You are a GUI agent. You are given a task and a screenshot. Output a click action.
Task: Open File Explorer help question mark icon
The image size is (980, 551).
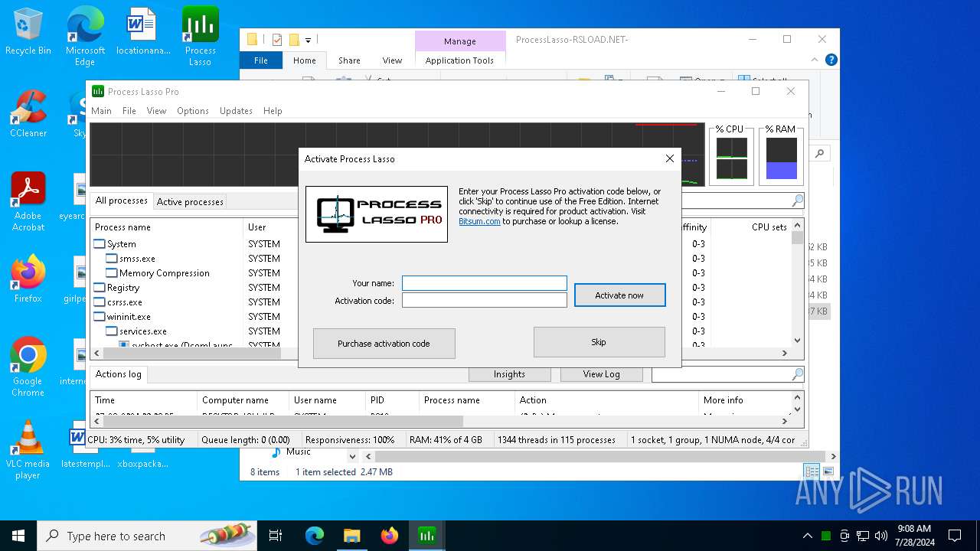click(831, 60)
